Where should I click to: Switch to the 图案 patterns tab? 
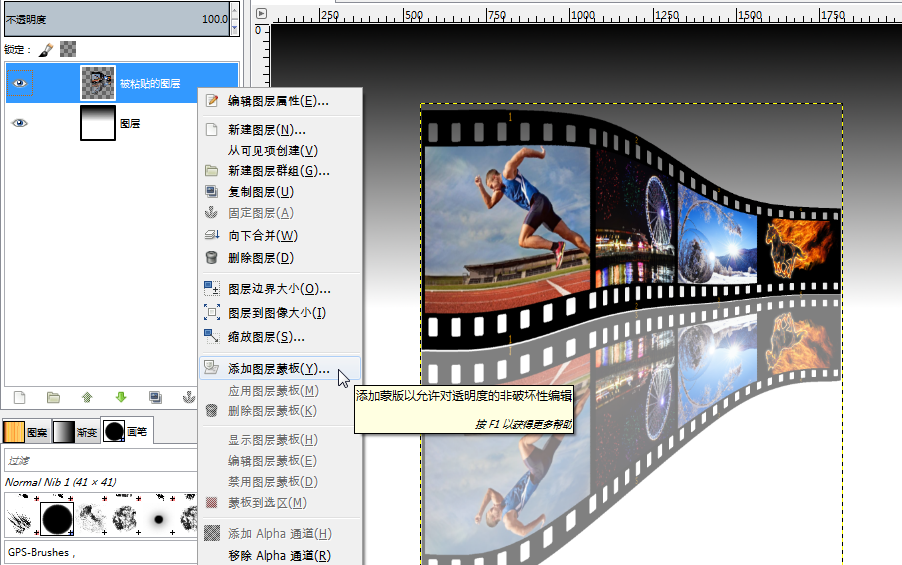[x=26, y=432]
